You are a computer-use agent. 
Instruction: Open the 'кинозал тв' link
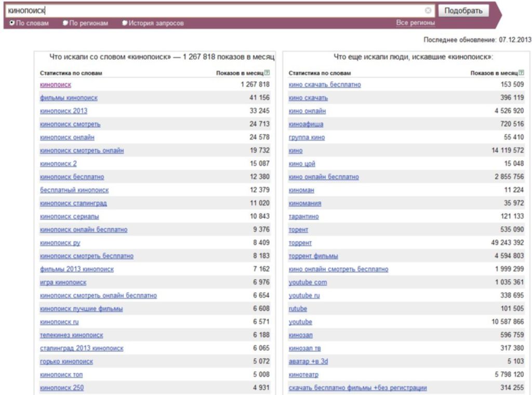point(304,349)
